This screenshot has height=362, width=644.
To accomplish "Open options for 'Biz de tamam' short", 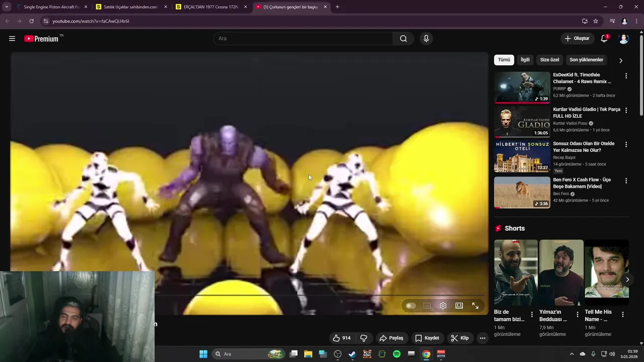I will (532, 314).
